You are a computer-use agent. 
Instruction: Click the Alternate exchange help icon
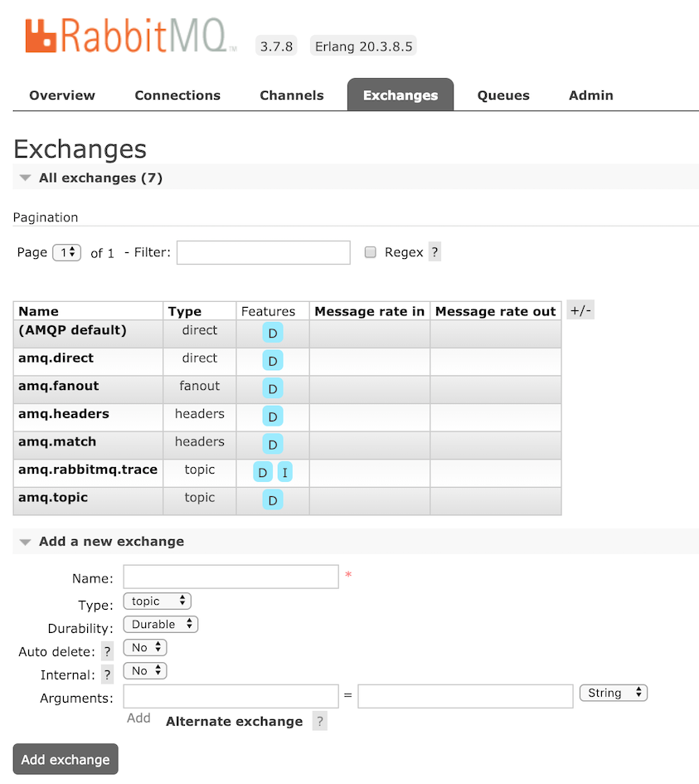(320, 721)
